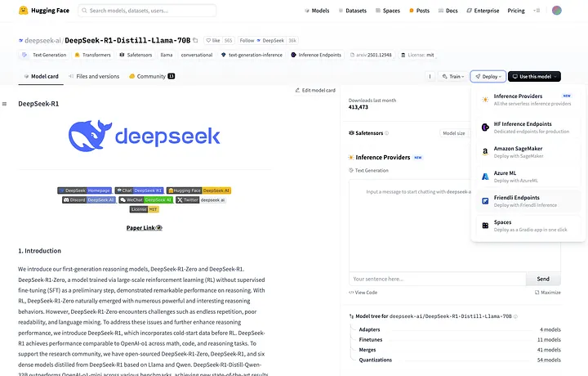588x376 pixels.
Task: Open the user profile avatar
Action: pyautogui.click(x=556, y=11)
